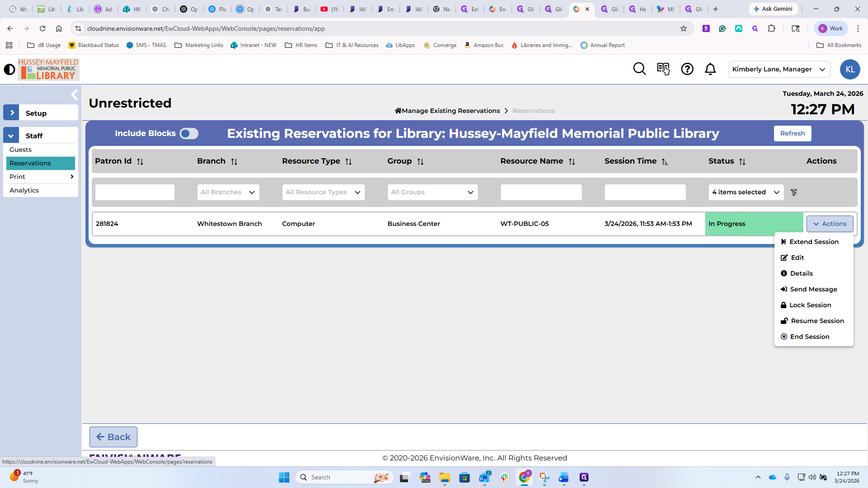
Task: Click the contrast theme toggle icon
Action: [x=9, y=70]
